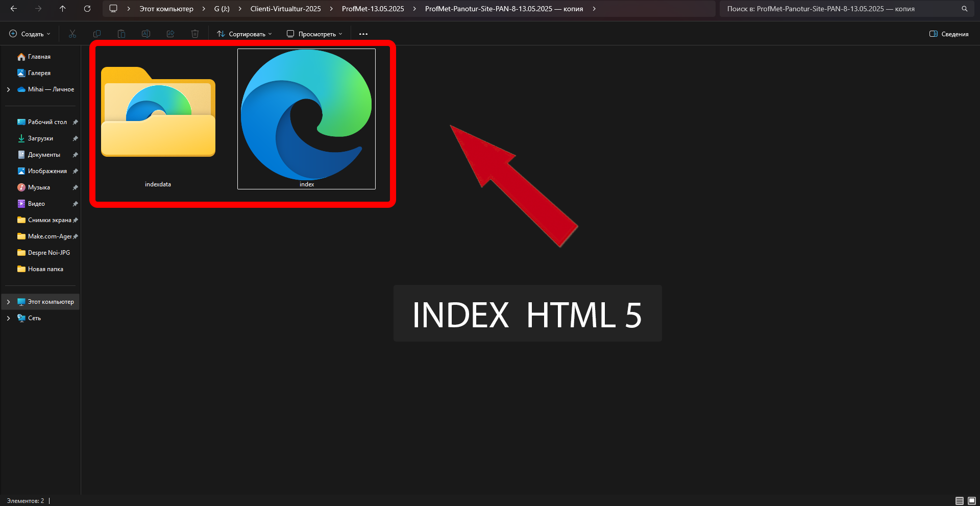Click the Cut scissors icon

coord(72,34)
